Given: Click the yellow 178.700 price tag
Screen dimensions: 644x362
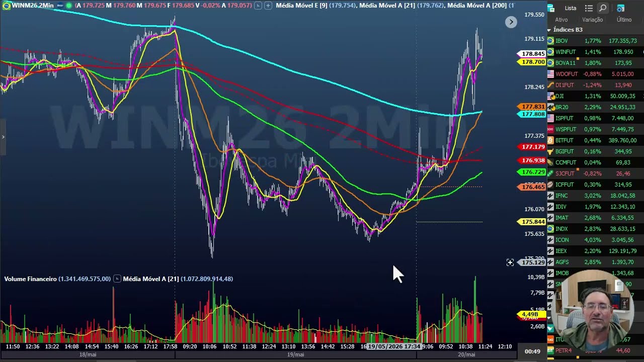Looking at the screenshot, I should point(532,62).
